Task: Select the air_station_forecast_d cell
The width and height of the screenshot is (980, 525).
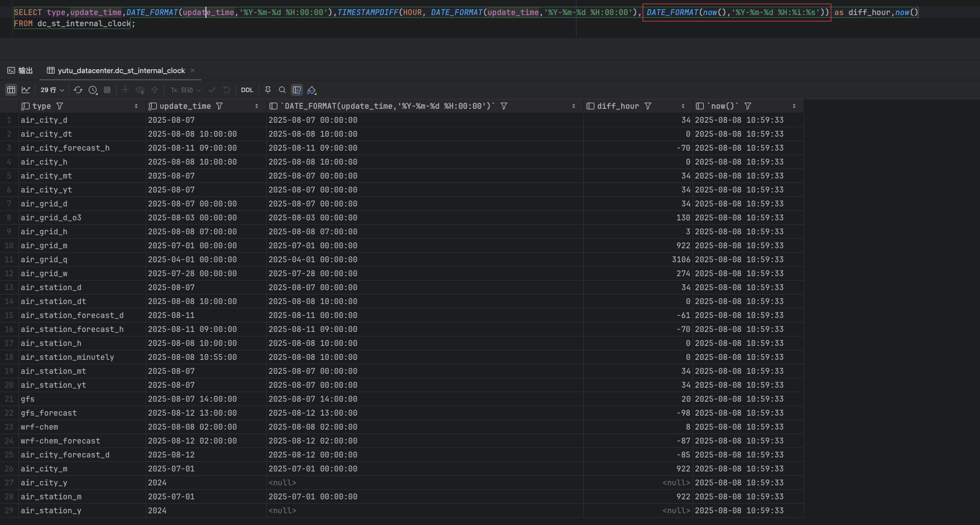Action: pyautogui.click(x=82, y=315)
